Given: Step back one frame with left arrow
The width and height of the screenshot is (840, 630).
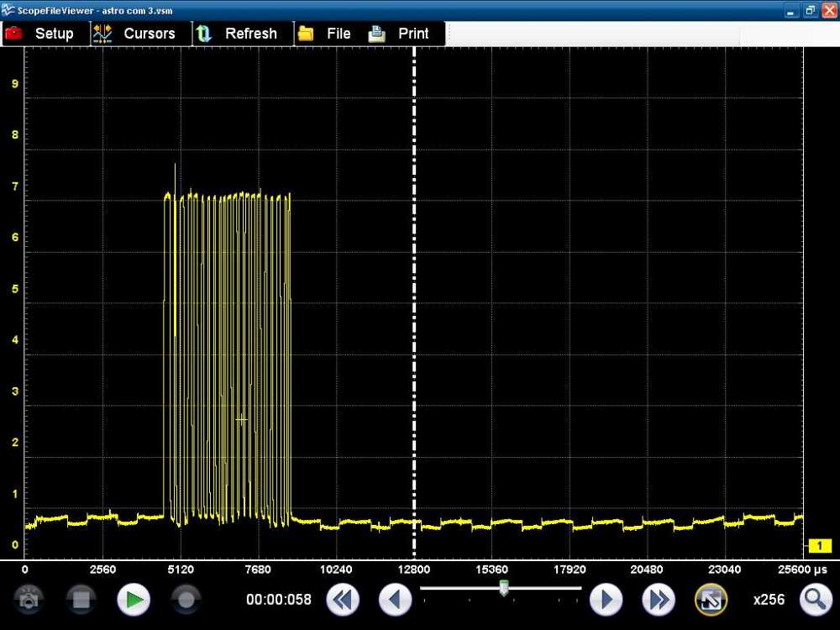Looking at the screenshot, I should pyautogui.click(x=395, y=600).
